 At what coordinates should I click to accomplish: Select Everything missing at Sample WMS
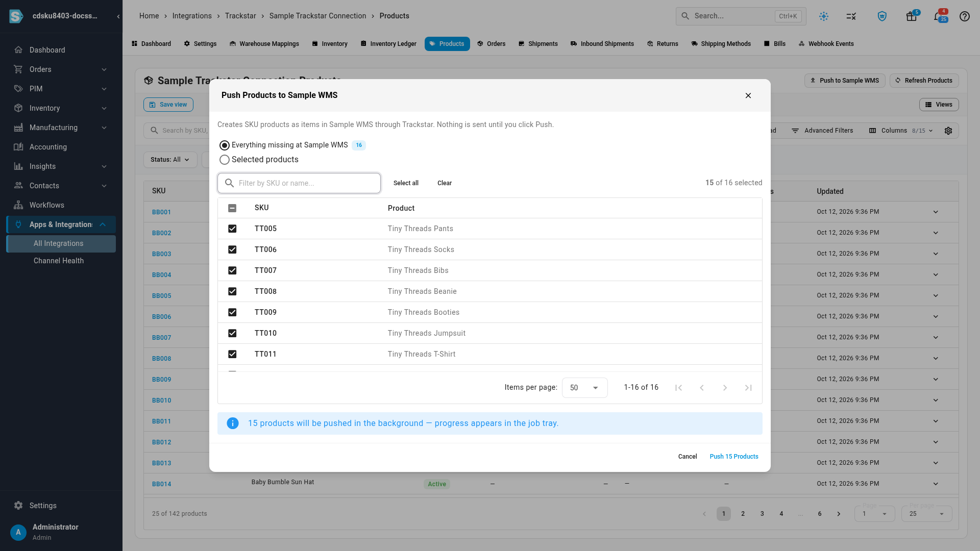[225, 145]
